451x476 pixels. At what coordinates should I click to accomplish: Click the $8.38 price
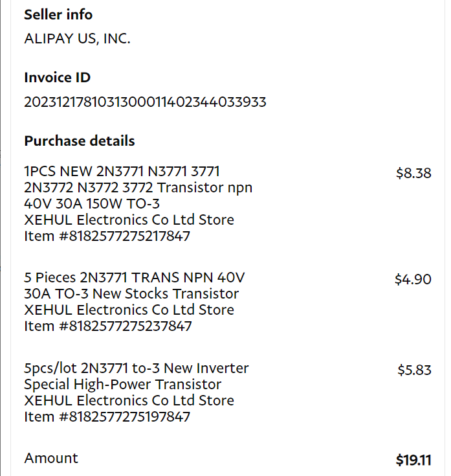(413, 173)
